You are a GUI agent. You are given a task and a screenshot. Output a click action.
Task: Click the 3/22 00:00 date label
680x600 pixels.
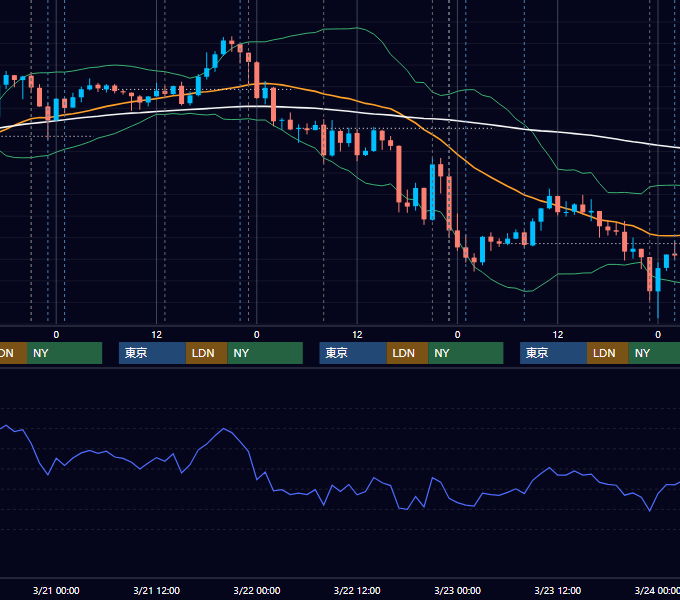tap(257, 590)
